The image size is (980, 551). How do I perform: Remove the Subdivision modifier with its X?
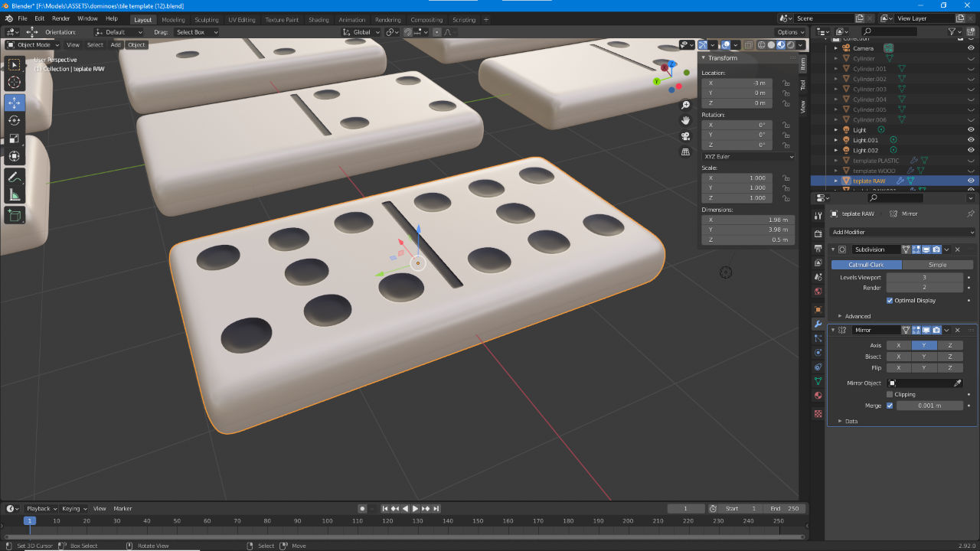click(957, 249)
